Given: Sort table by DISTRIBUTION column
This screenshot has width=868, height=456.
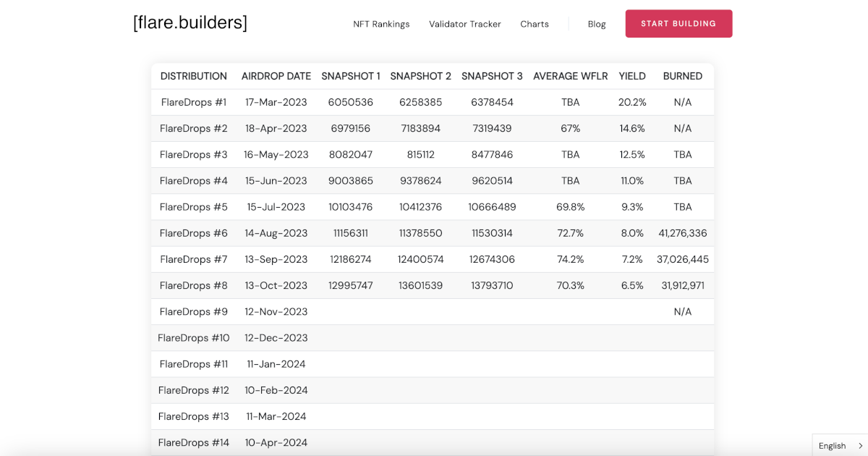Looking at the screenshot, I should click(193, 76).
